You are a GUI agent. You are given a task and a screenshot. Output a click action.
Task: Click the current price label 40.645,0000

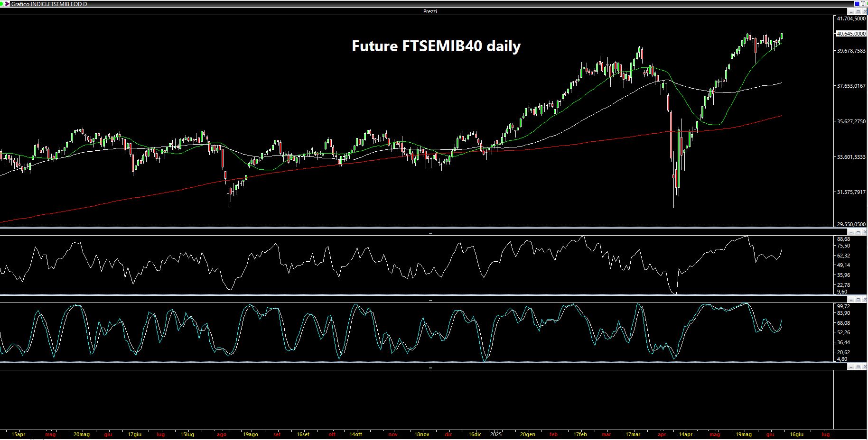[x=851, y=34]
